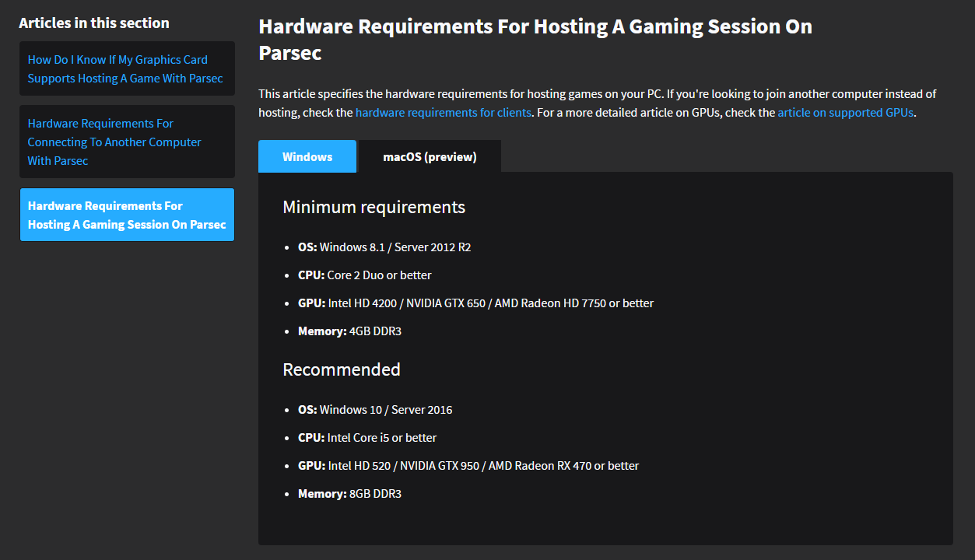Click the Core 2 Duo or better line
Screen dimensions: 975x560
pos(365,275)
